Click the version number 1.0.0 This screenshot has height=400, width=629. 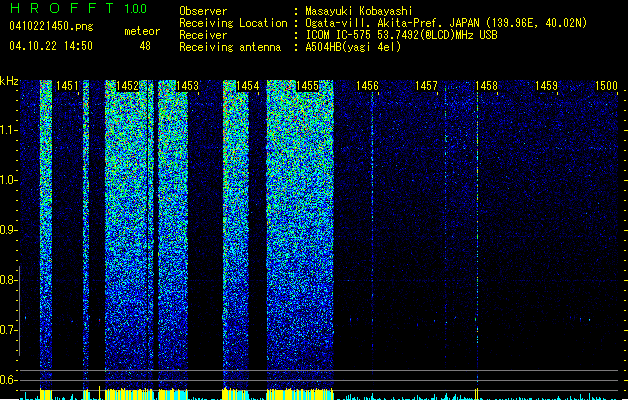(136, 8)
